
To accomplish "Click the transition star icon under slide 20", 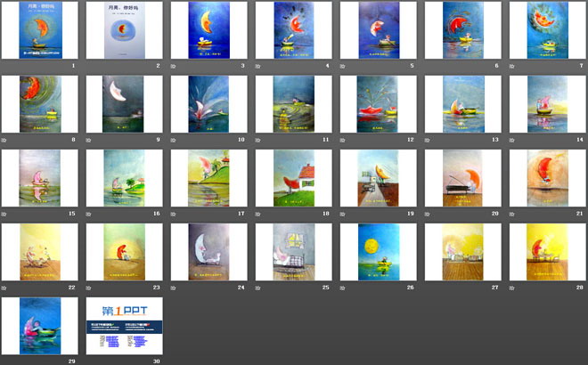I will 427,214.
